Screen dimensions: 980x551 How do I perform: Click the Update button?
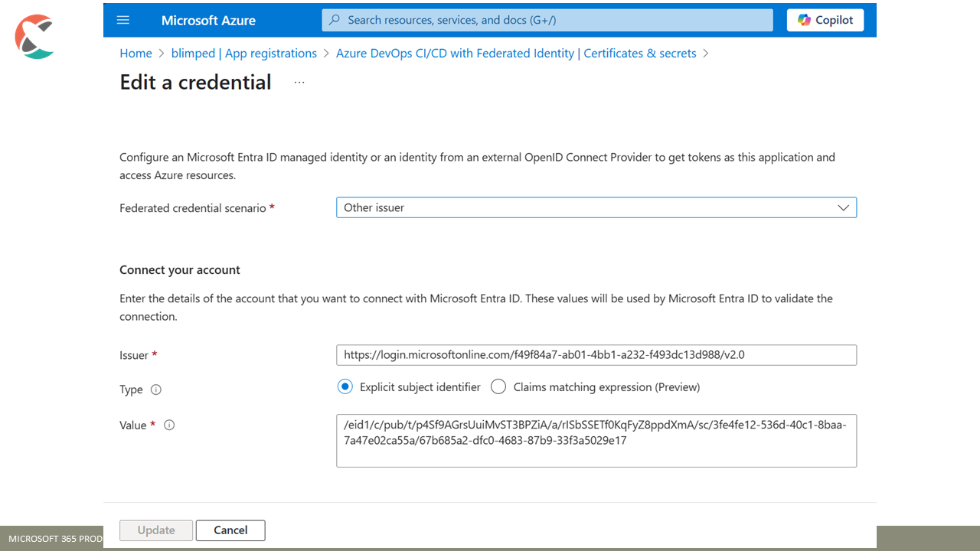pos(156,530)
